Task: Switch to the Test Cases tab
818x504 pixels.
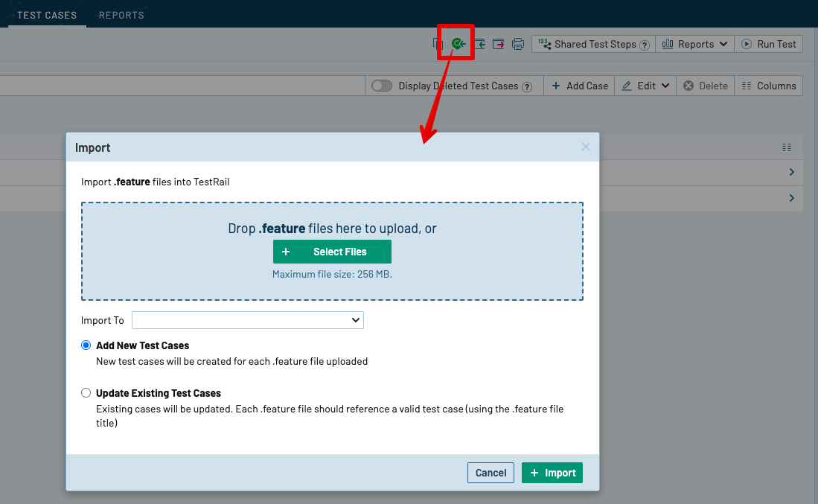Action: 47,15
